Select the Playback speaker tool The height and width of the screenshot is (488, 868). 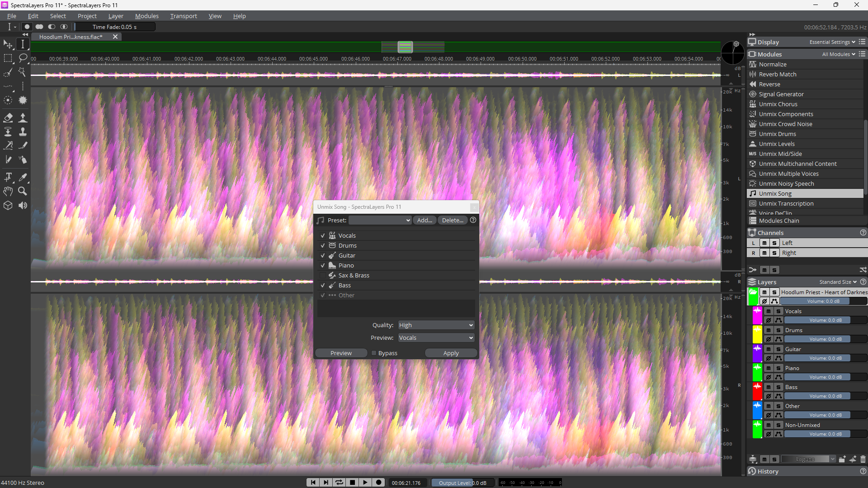(x=23, y=206)
